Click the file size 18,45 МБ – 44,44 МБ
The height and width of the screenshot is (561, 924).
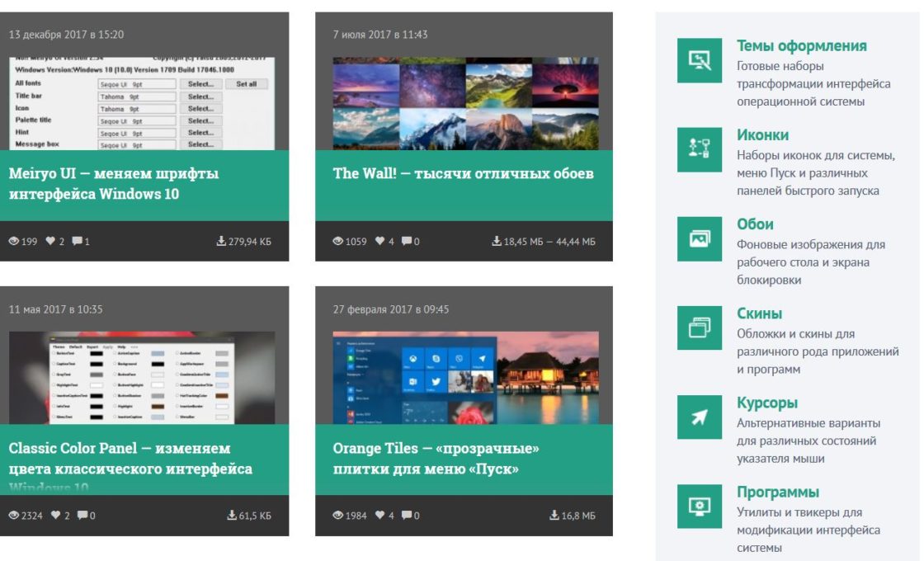[x=549, y=241]
